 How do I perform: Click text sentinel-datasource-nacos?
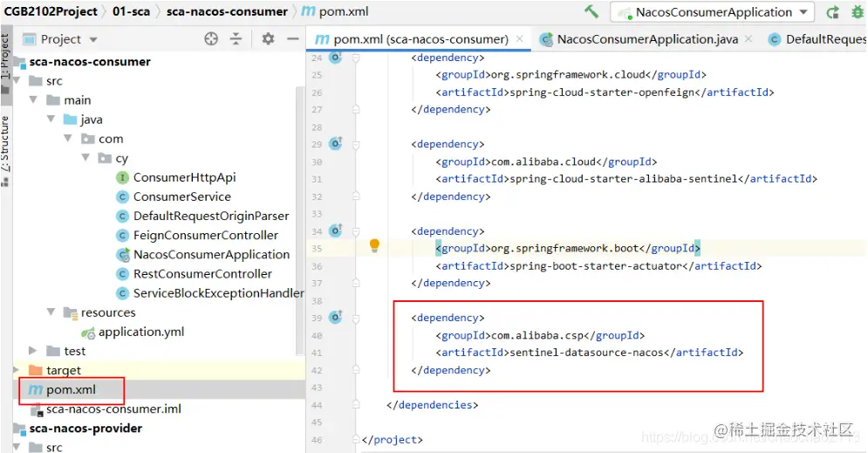[x=585, y=353]
